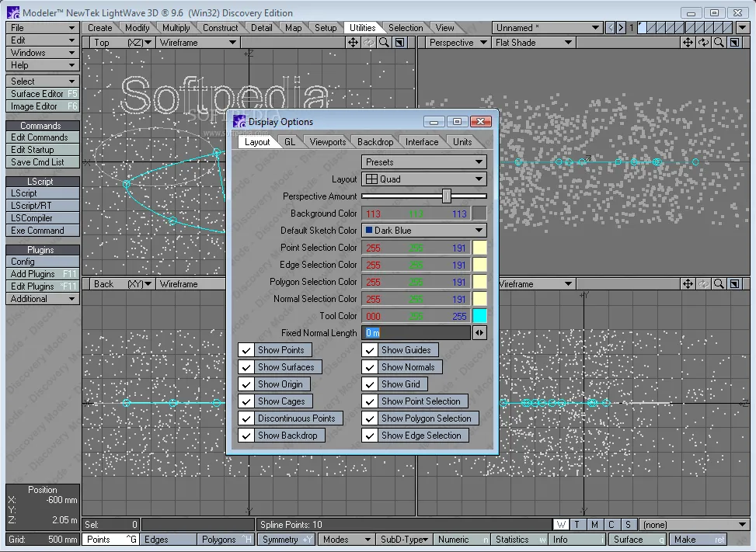Screen dimensions: 756x552
Task: Click the first layer bank square at top right
Action: pos(642,26)
